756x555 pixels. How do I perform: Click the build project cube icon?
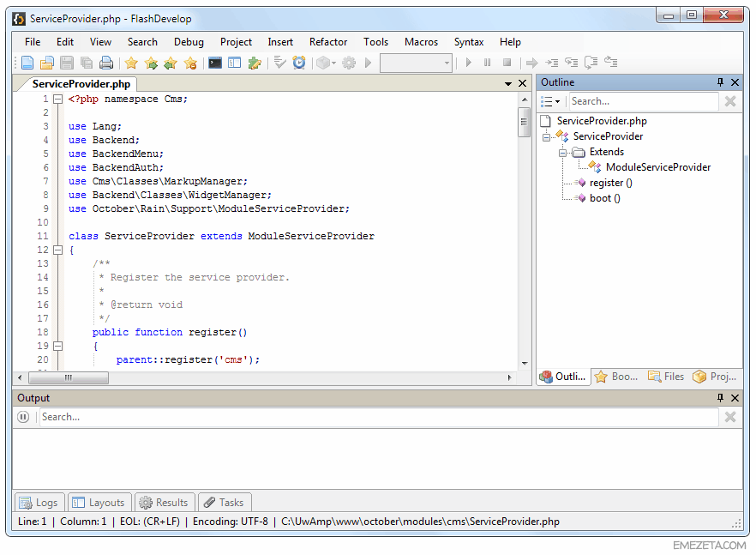tap(323, 63)
